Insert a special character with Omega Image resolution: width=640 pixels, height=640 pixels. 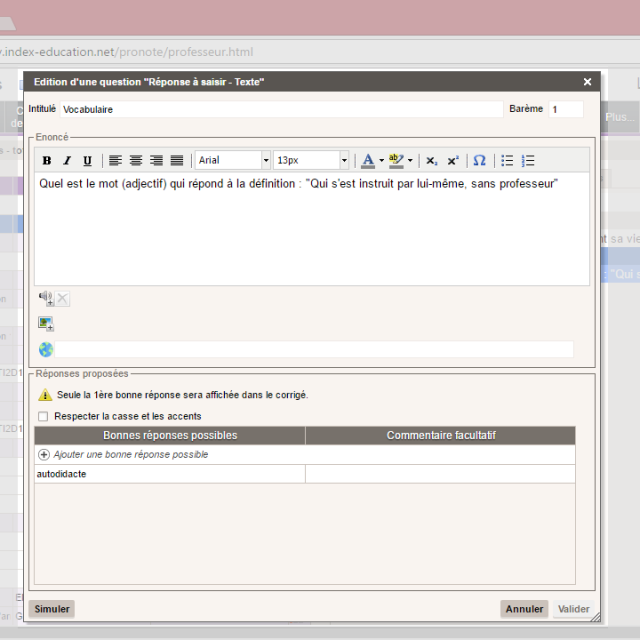[479, 161]
